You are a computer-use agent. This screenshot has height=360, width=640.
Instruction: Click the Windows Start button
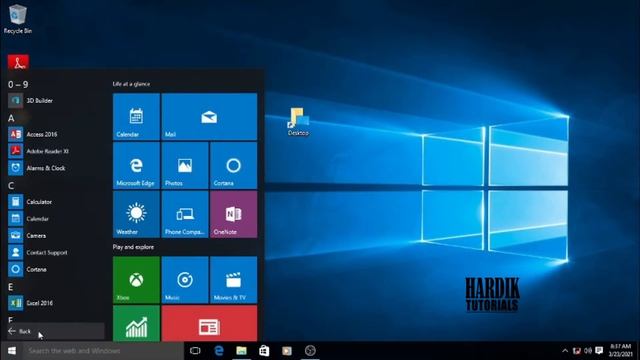point(11,351)
